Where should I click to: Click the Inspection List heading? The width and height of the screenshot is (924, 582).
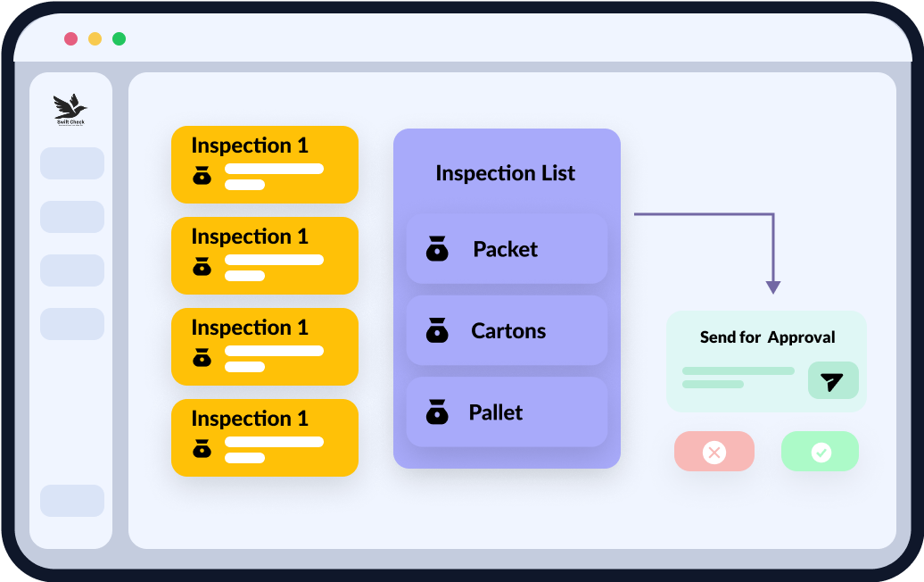(506, 173)
